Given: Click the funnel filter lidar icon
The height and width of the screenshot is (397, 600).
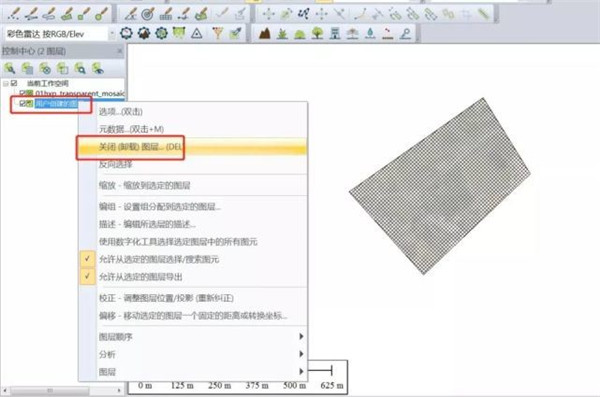Looking at the screenshot, I should pos(217,34).
